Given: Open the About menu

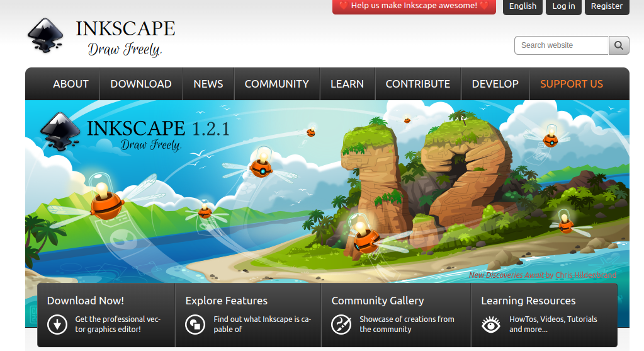Looking at the screenshot, I should pos(71,84).
